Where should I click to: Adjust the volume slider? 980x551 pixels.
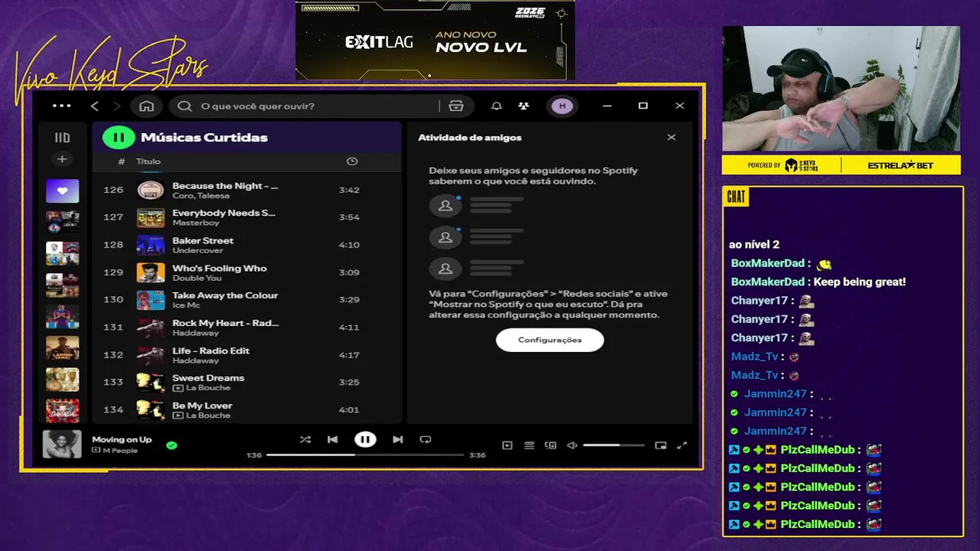coord(613,445)
